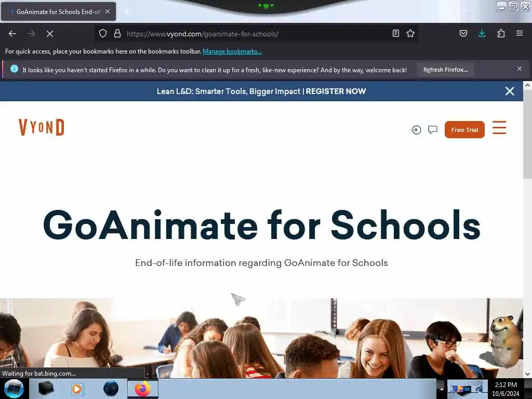Show the Firefox downloads panel
Image resolution: width=532 pixels, height=399 pixels.
[x=482, y=33]
